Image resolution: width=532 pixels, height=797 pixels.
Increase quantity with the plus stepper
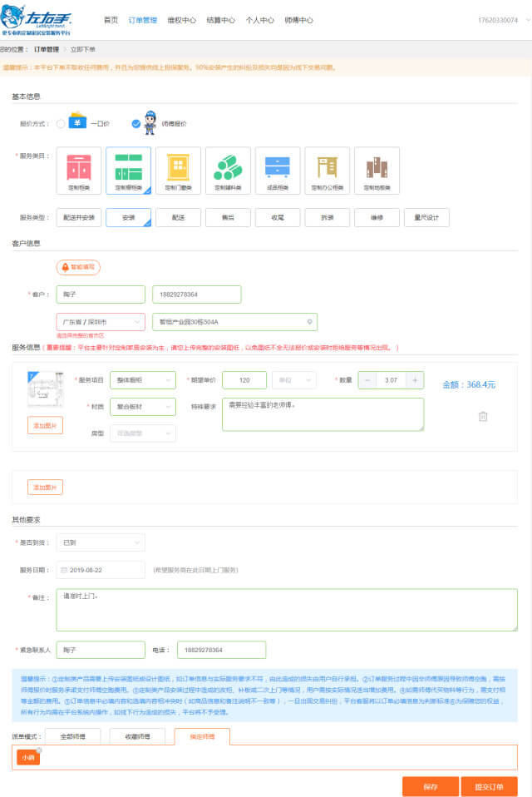click(x=415, y=380)
